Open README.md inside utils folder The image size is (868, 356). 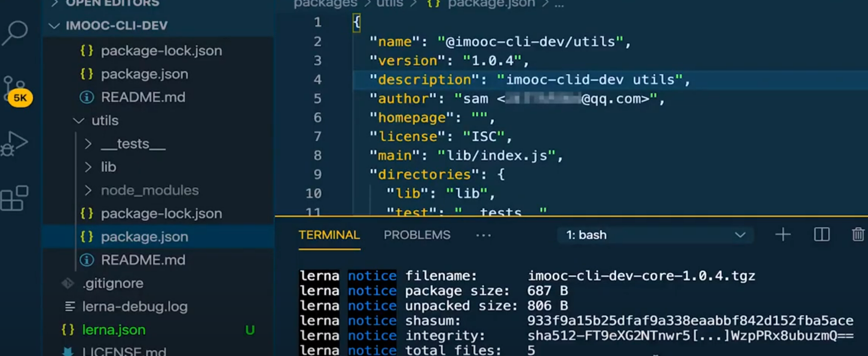[x=158, y=260]
